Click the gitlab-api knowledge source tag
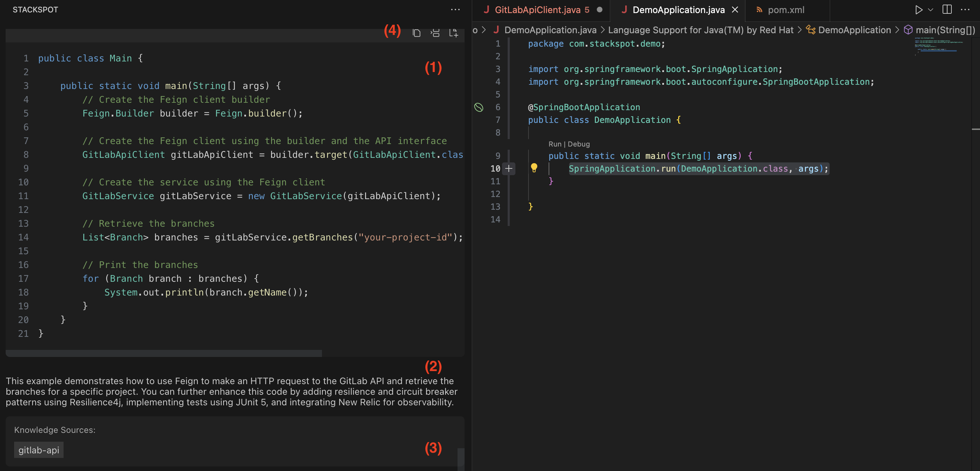Viewport: 980px width, 471px height. 39,450
